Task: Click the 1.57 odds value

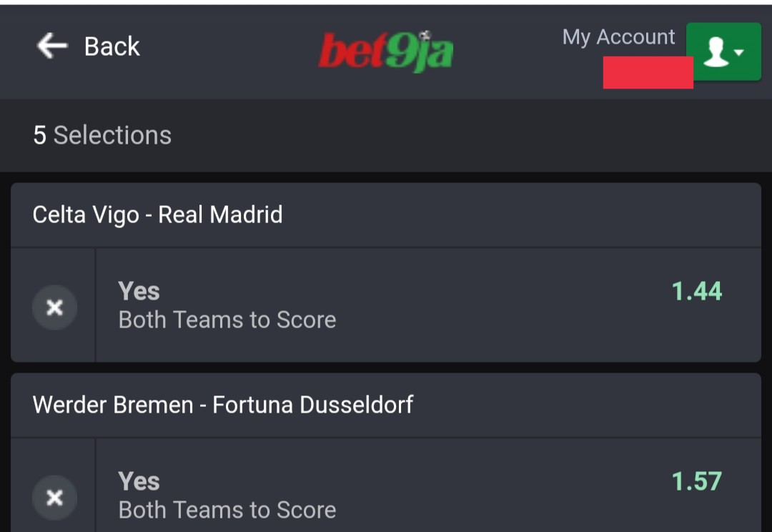Action: click(697, 481)
